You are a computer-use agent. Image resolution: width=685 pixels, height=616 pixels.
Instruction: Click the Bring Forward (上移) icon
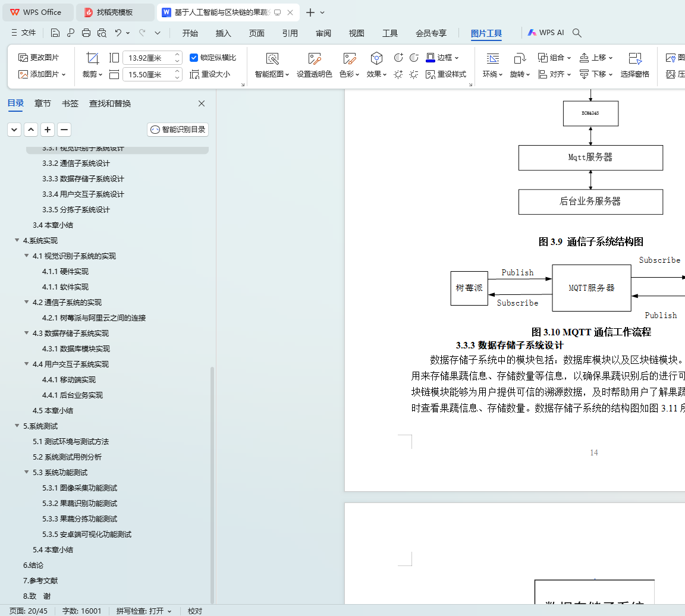596,58
